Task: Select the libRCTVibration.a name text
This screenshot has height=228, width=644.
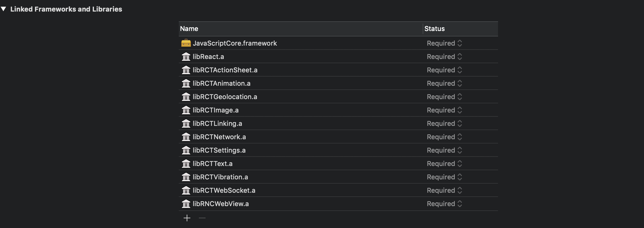Action: point(220,177)
